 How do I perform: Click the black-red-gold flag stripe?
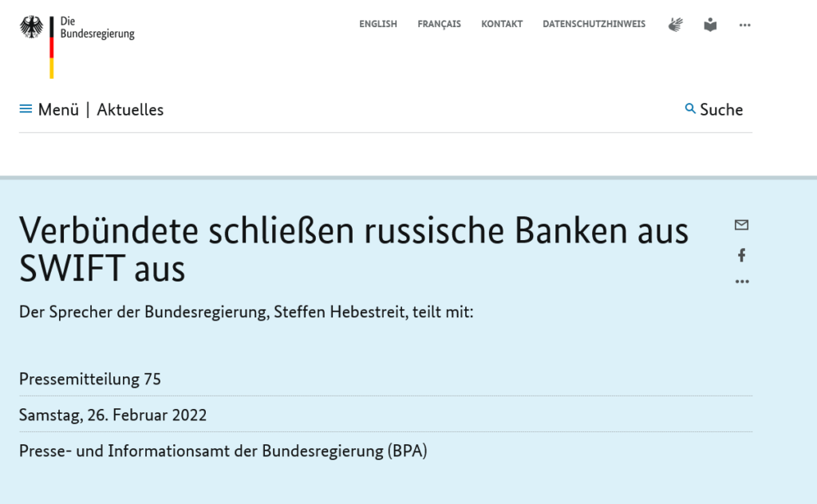tap(52, 48)
